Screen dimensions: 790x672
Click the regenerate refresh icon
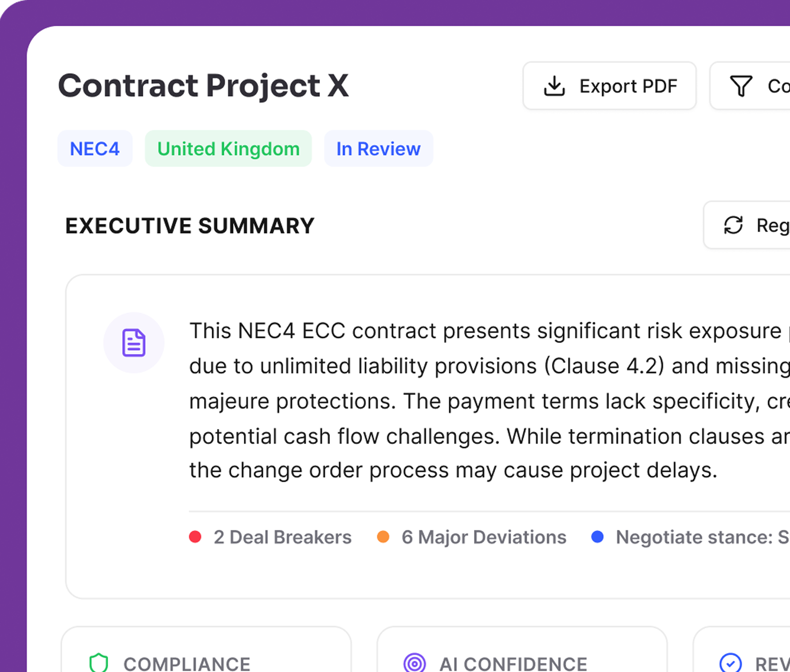pos(733,225)
